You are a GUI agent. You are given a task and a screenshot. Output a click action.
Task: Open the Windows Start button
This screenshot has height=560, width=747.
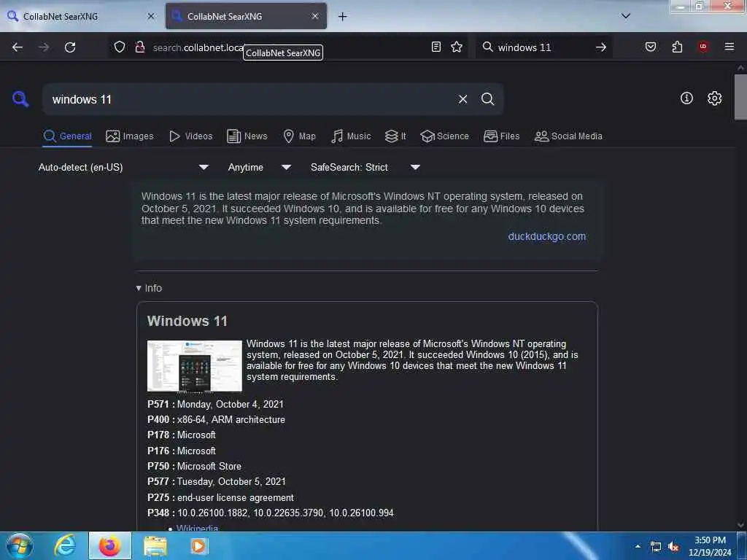pyautogui.click(x=19, y=545)
